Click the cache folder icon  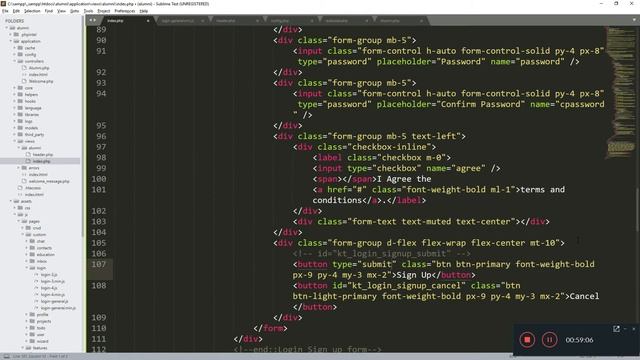click(20, 48)
